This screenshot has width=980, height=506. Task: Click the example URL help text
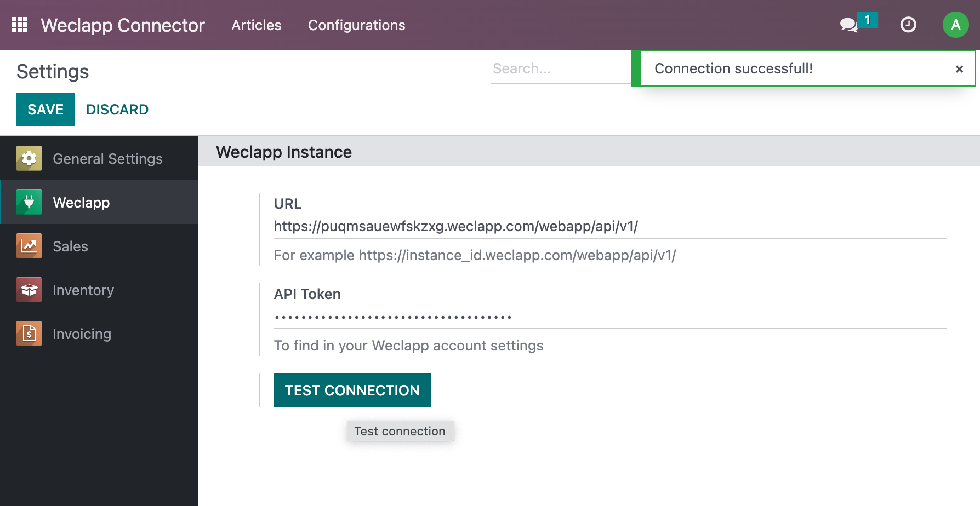click(475, 255)
